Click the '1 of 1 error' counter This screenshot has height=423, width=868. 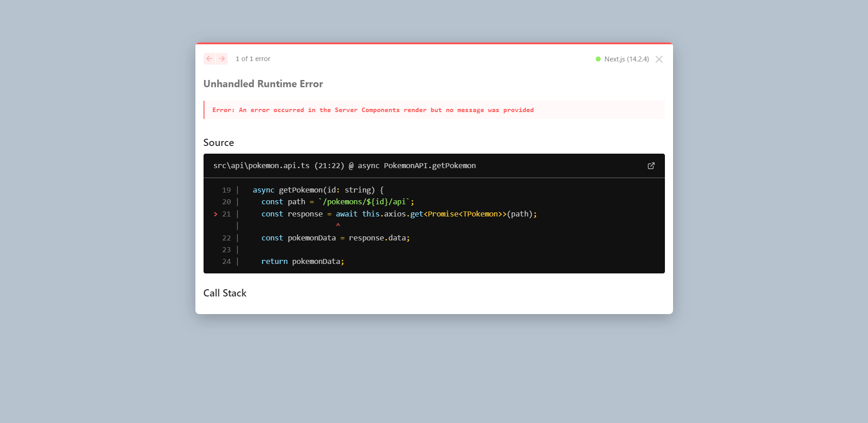click(253, 59)
